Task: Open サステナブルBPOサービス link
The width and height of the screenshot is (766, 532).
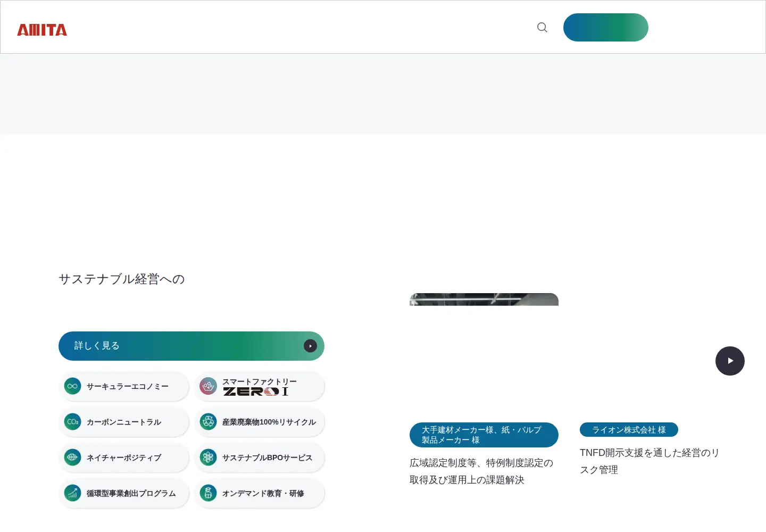Action: [260, 458]
